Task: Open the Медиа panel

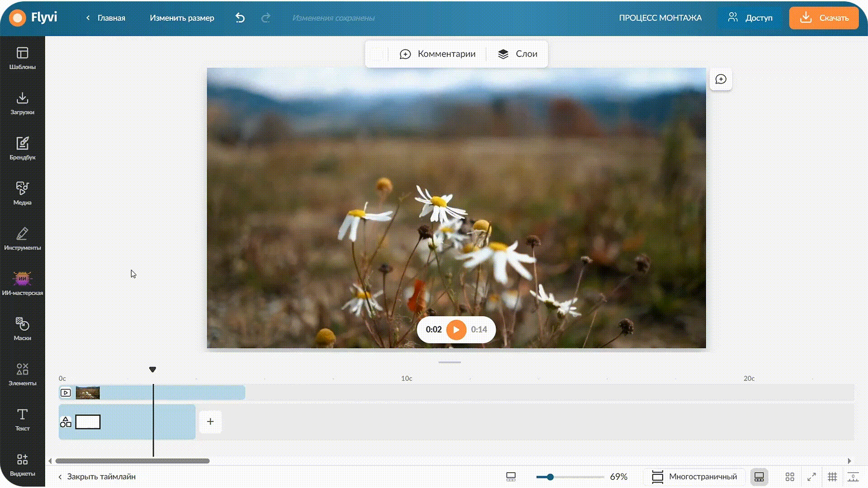Action: click(x=22, y=194)
